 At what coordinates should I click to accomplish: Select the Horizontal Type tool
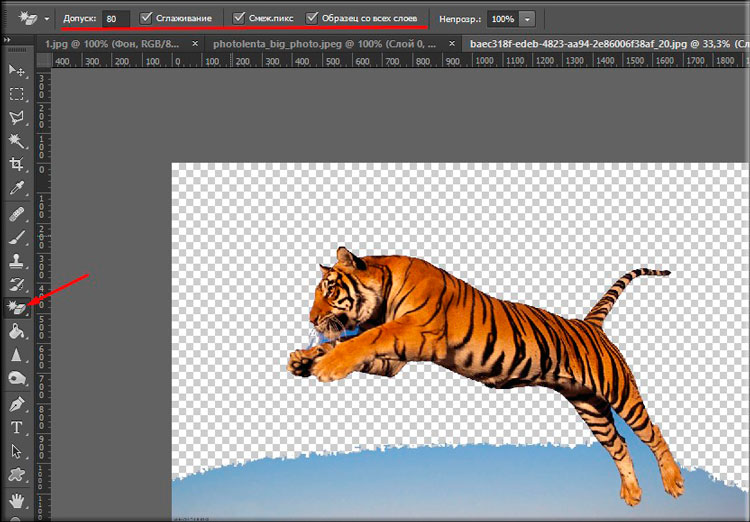pyautogui.click(x=17, y=428)
